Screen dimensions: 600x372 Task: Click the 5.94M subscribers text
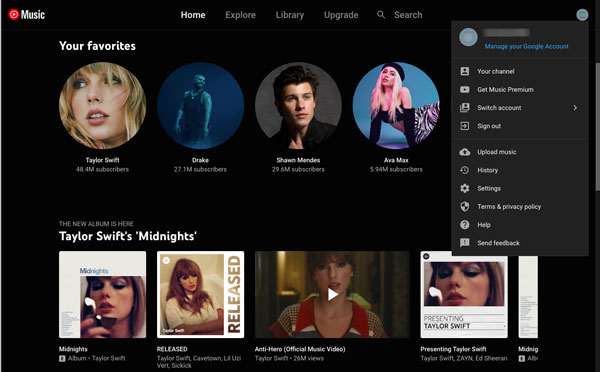(396, 169)
